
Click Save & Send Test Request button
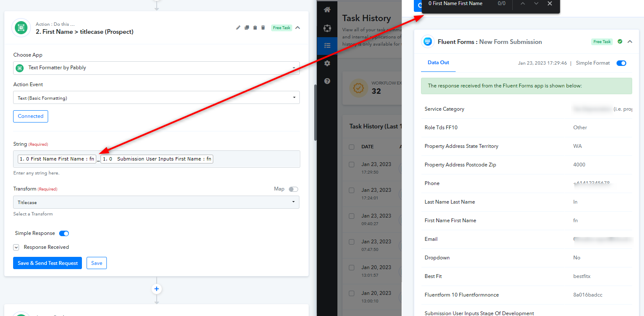point(48,263)
